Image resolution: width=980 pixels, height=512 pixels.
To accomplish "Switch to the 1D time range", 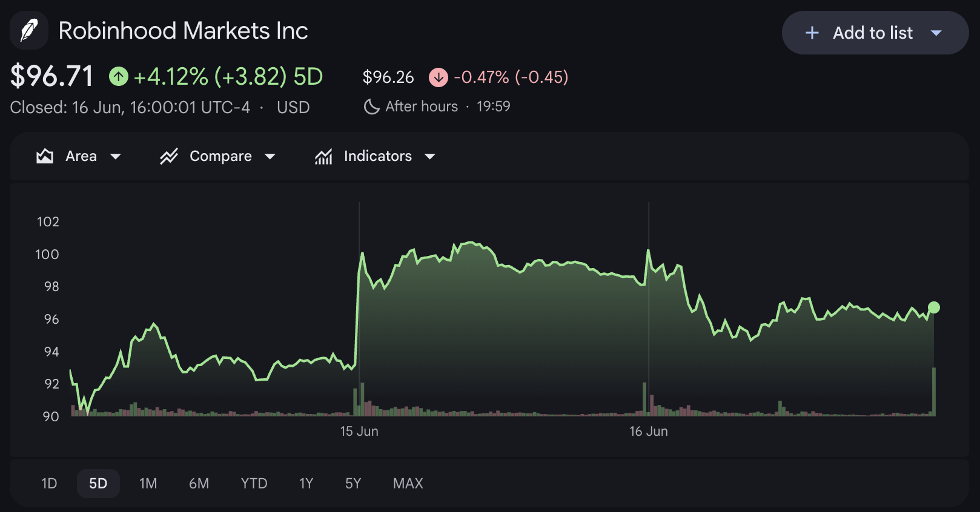I will coord(49,484).
